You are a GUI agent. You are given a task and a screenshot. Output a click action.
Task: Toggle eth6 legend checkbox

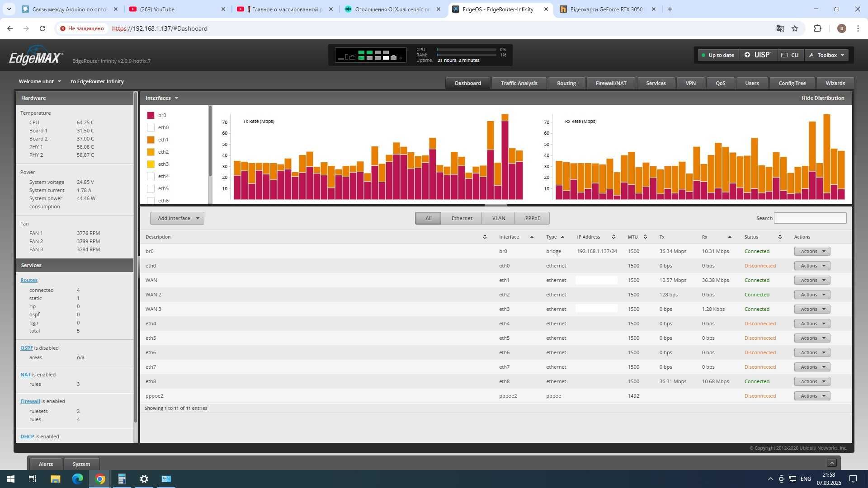pos(151,200)
